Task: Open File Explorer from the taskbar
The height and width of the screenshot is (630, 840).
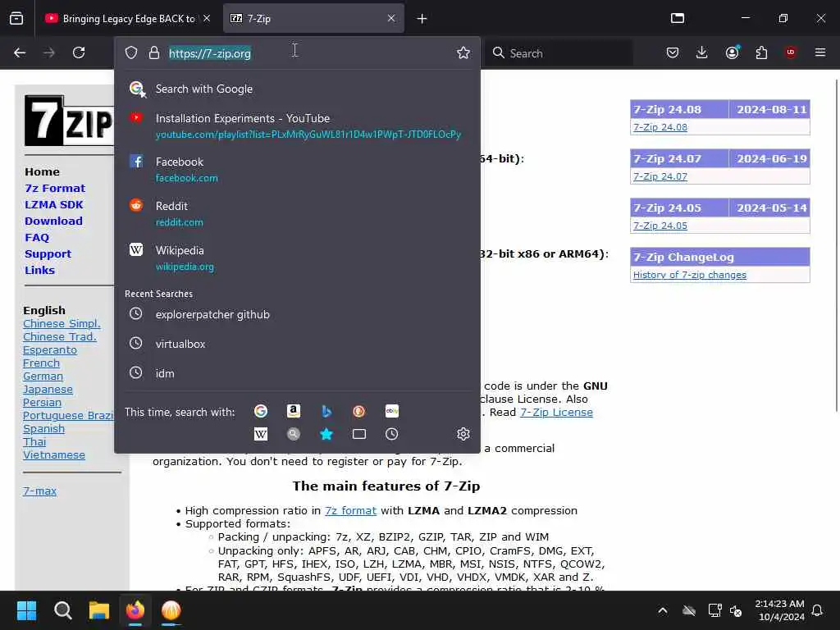Action: 99,610
